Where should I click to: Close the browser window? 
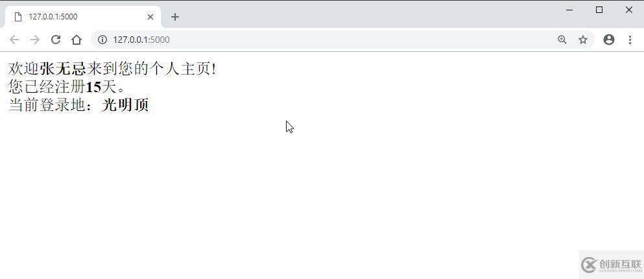coord(629,10)
